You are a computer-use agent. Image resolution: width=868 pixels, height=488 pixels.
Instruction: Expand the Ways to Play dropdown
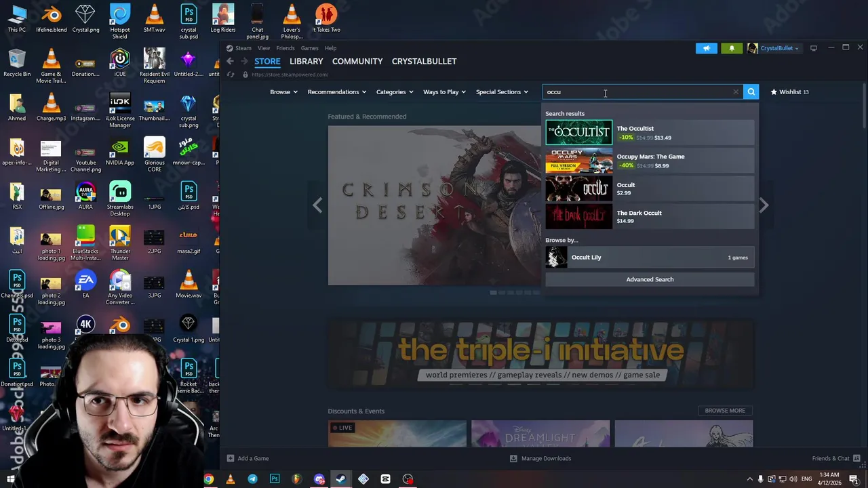(444, 91)
